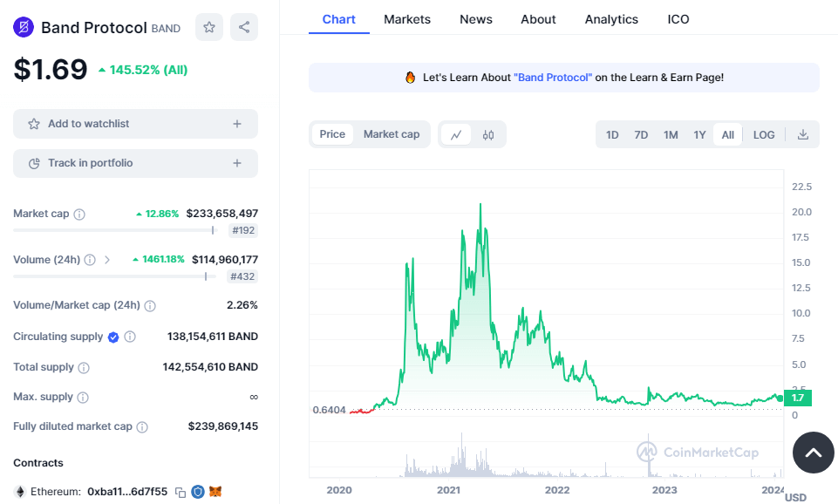The image size is (838, 504).
Task: Toggle the chart to Market cap view
Action: click(391, 134)
